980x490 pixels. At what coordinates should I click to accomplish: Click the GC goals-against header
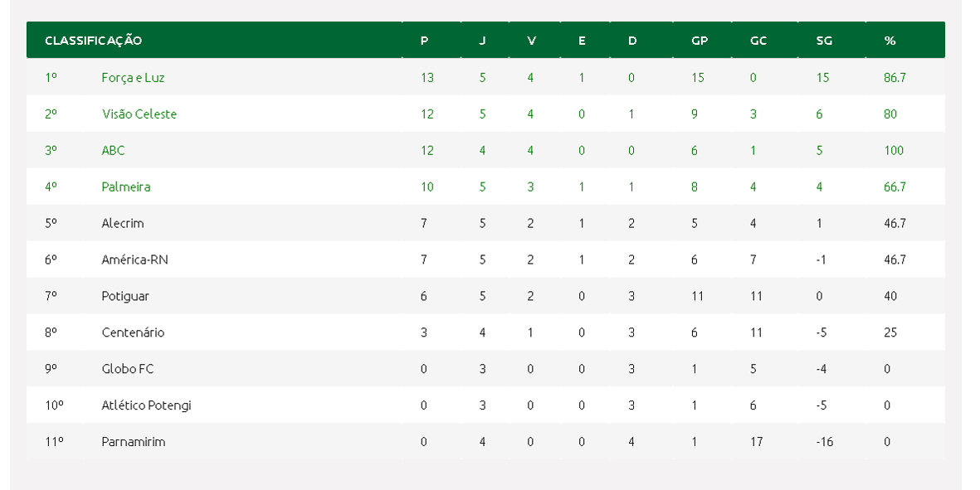(758, 41)
